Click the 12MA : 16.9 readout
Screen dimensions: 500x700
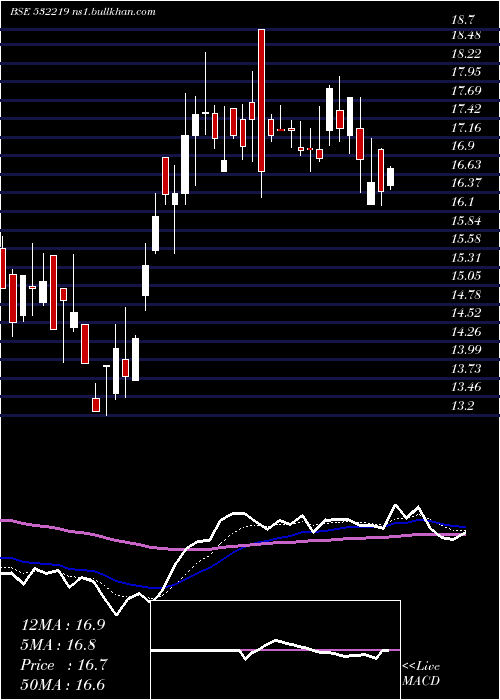(x=63, y=625)
